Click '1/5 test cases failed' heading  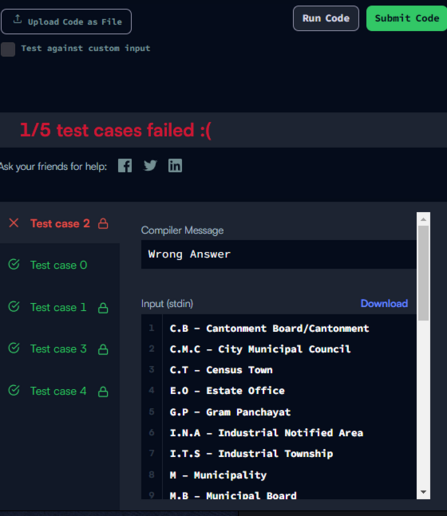coord(116,130)
